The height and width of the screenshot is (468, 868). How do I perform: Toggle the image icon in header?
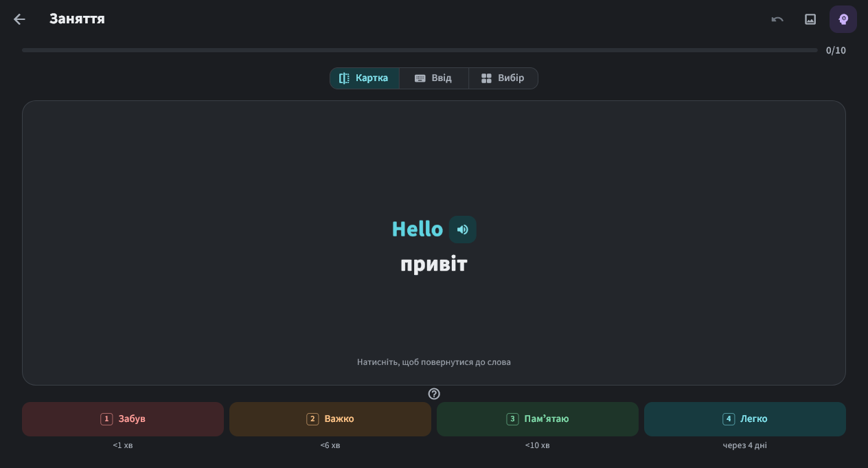(810, 19)
